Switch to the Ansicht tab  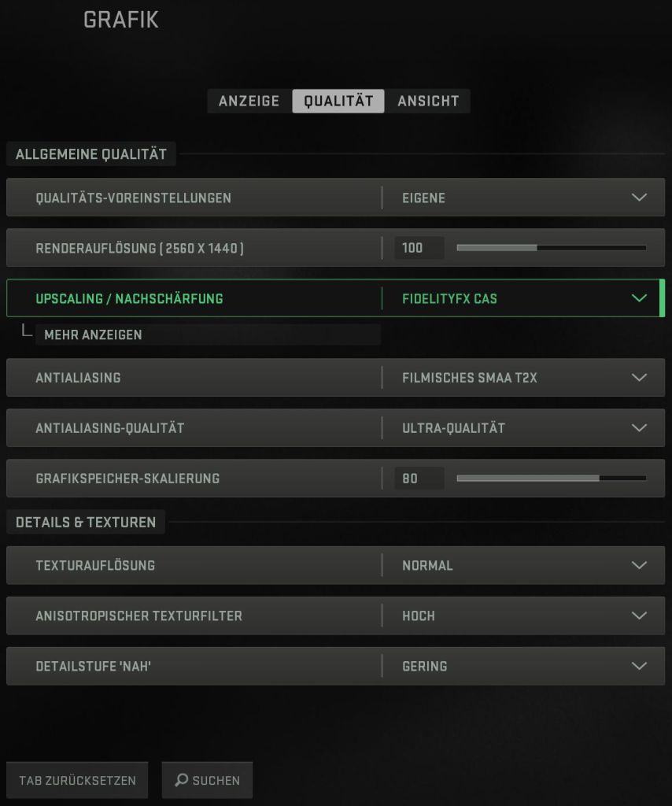click(x=427, y=101)
